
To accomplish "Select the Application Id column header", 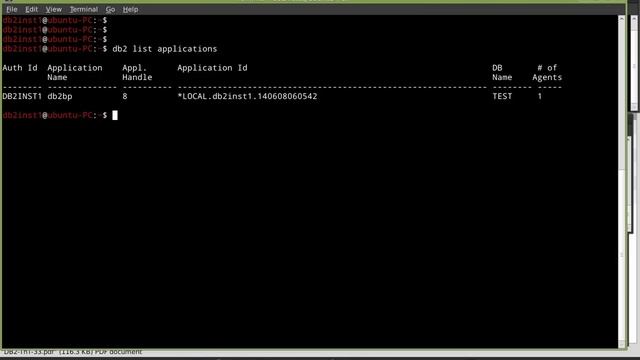I will click(212, 68).
